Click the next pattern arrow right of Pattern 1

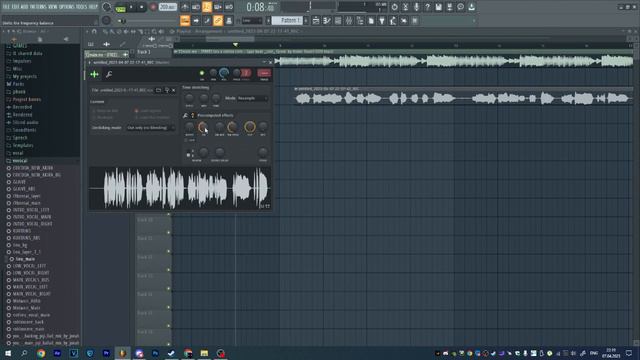tap(306, 20)
